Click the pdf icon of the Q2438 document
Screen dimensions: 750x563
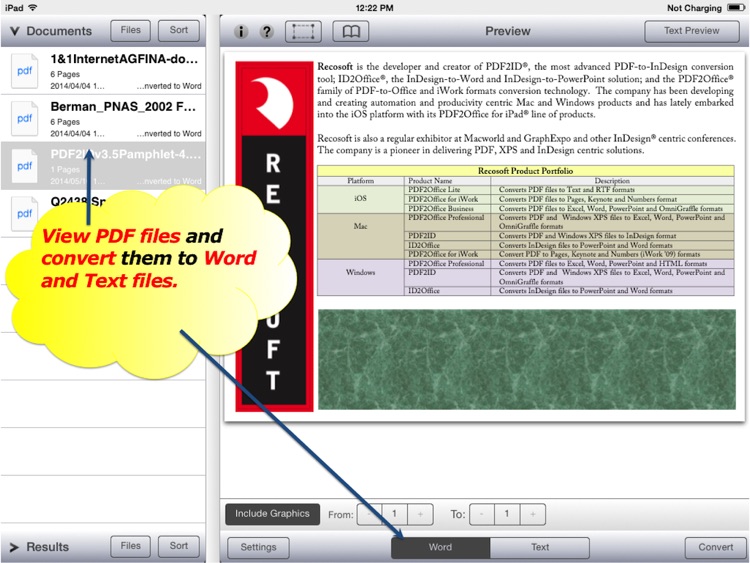point(24,213)
